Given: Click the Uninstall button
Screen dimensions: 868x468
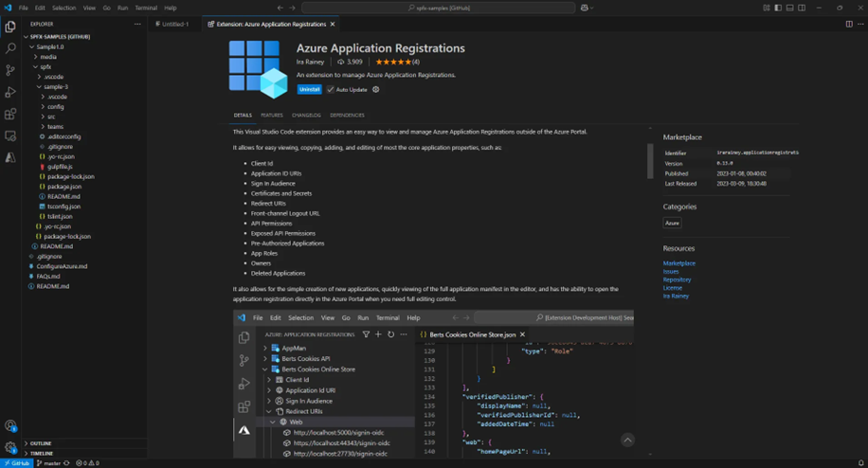Looking at the screenshot, I should (310, 90).
